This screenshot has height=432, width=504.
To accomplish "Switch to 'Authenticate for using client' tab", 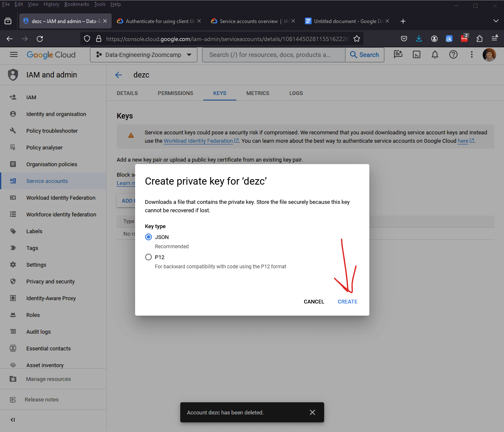I will point(159,21).
